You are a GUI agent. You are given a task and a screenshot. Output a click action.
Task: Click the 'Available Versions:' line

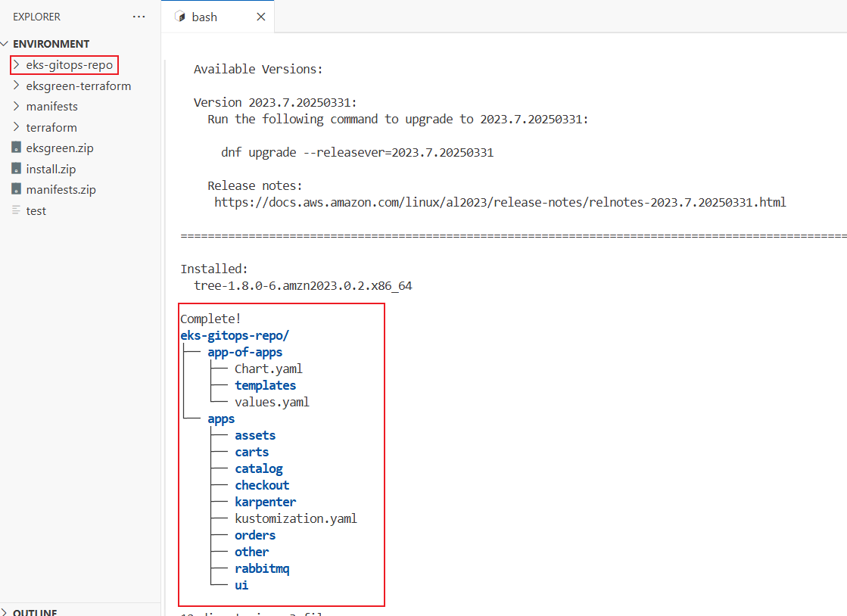click(x=258, y=69)
